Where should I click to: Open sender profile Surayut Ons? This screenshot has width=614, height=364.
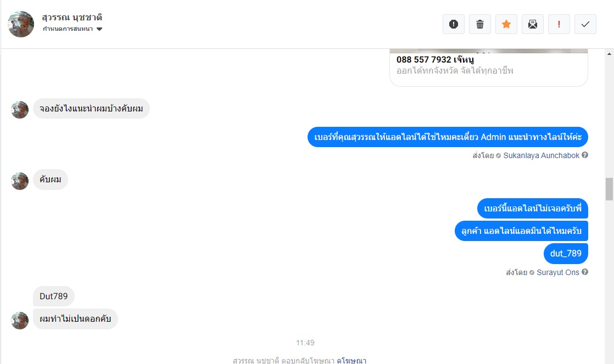(x=557, y=272)
